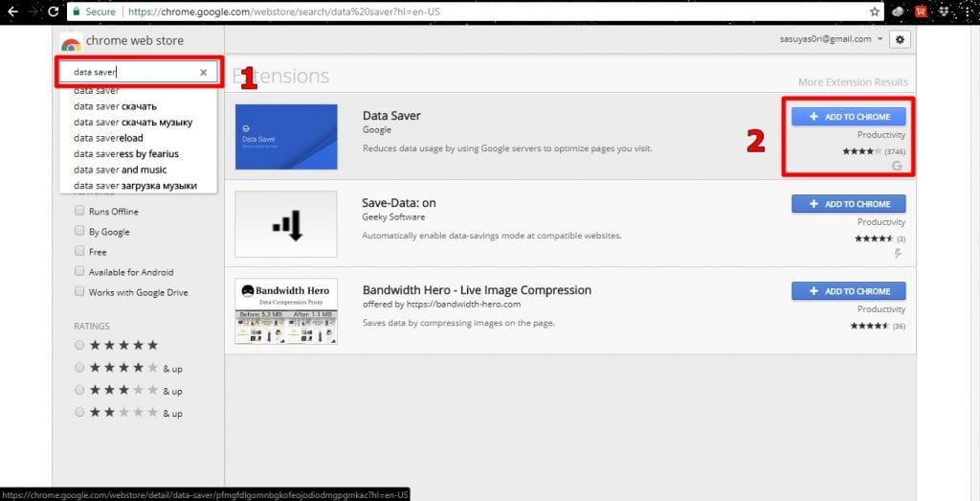Check the Available for Android filter
This screenshot has height=501, width=980.
(x=79, y=271)
